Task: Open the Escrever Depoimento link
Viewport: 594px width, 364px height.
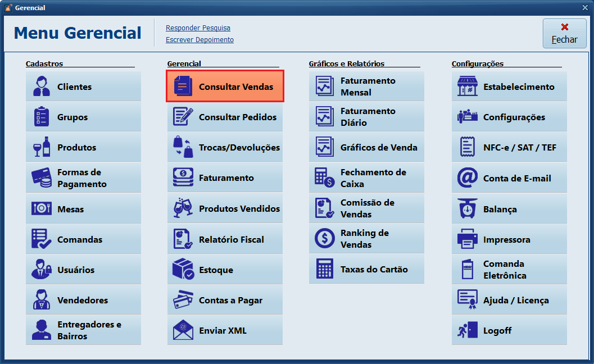Action: pyautogui.click(x=199, y=40)
